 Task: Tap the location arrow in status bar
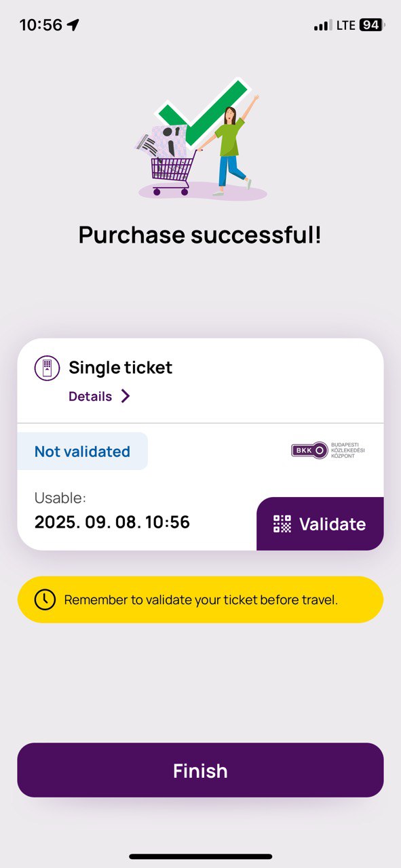click(x=73, y=25)
